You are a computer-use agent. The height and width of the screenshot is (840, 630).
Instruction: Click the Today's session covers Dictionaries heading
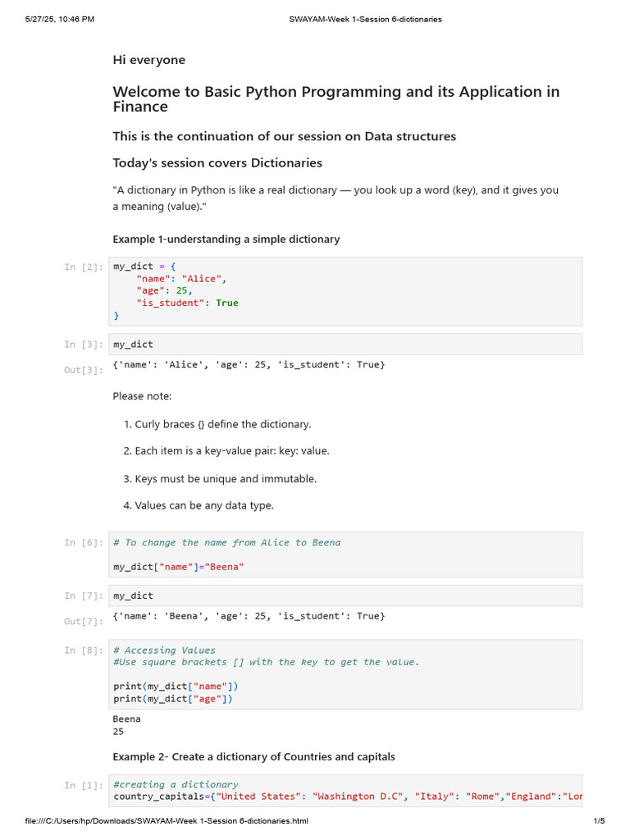(217, 163)
